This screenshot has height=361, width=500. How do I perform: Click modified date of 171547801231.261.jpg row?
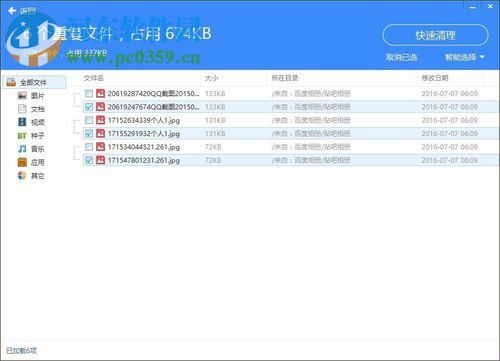(450, 160)
